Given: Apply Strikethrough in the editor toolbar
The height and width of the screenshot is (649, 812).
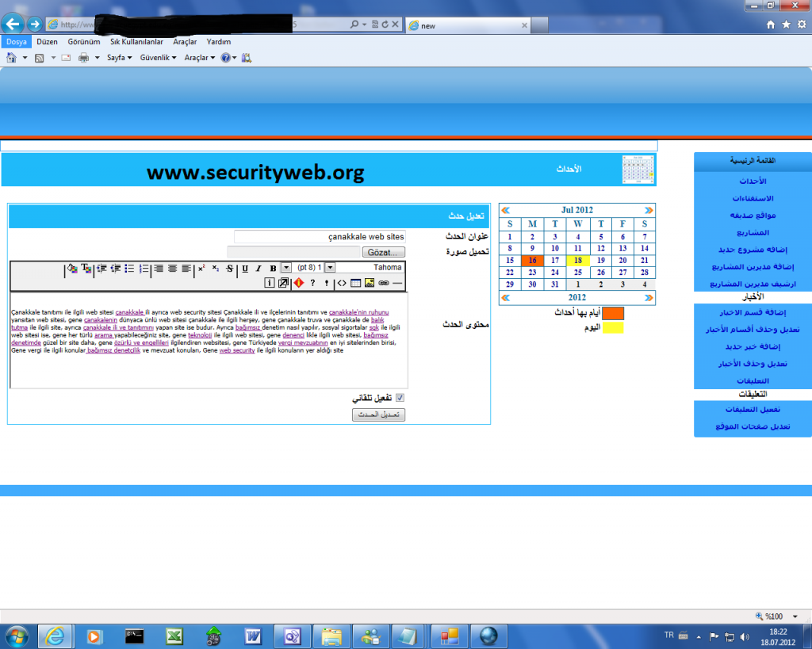Looking at the screenshot, I should 229,268.
